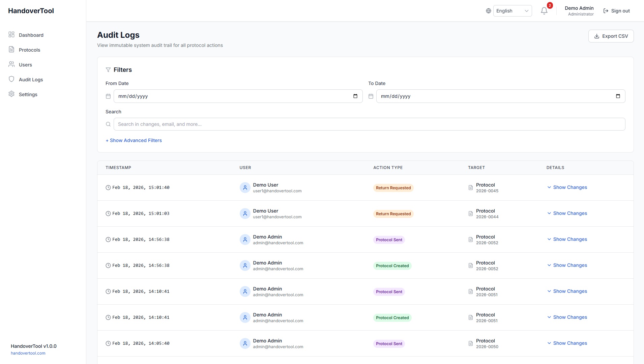Click the Action Type column header
Image resolution: width=644 pixels, height=364 pixels.
point(388,168)
